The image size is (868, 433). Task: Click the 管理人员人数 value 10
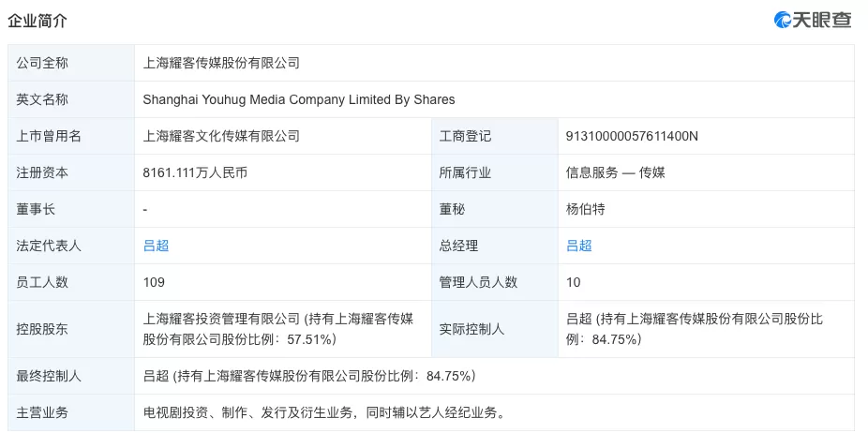tap(574, 282)
